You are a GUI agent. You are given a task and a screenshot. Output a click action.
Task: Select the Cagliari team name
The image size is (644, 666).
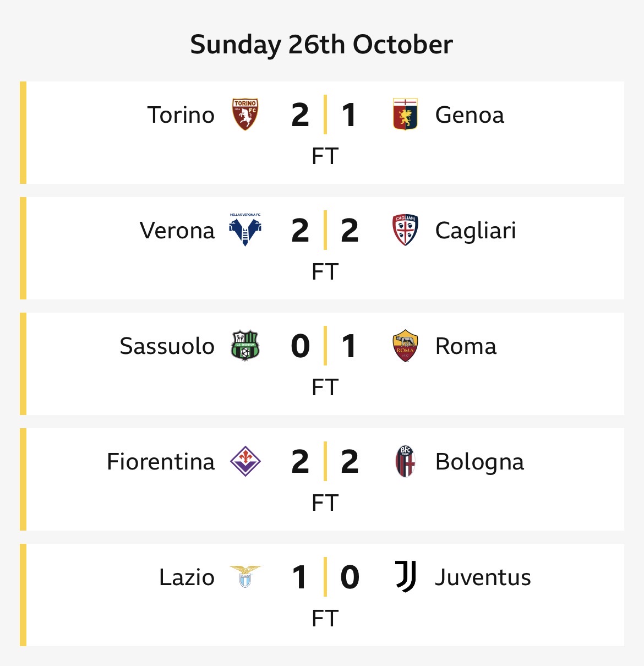coord(476,231)
